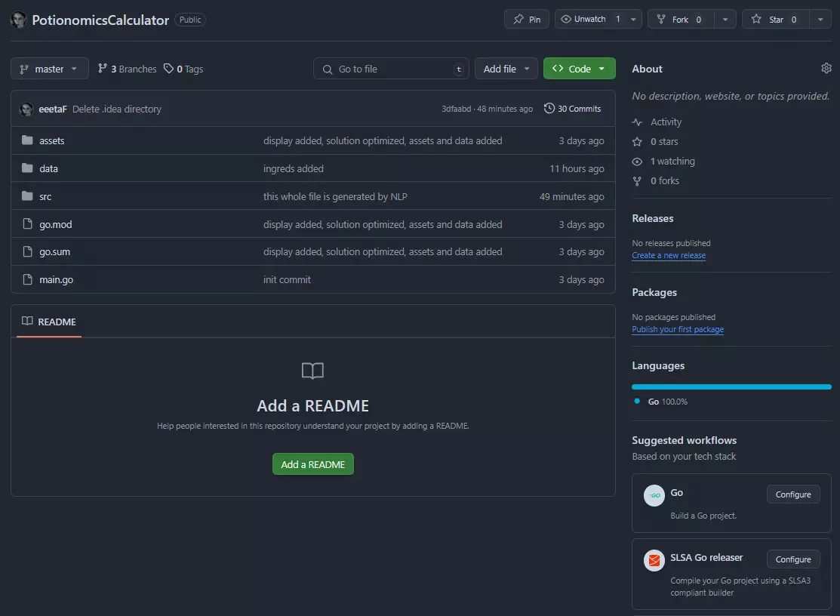
Task: Click the PotionomicsCalculator repository name
Action: pos(100,20)
